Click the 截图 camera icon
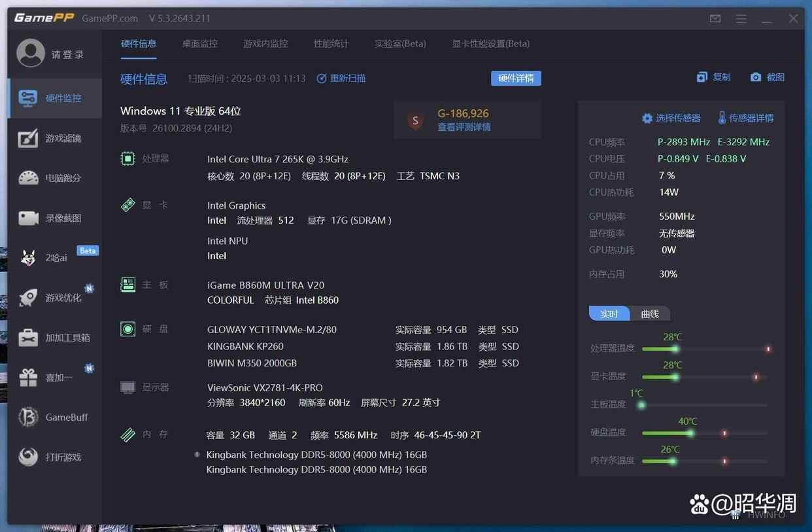Screen dimensions: 812x532 tap(756, 77)
